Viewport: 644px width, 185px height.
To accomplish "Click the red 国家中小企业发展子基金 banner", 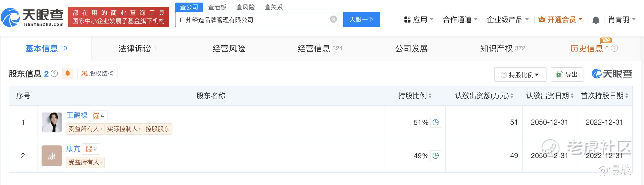I will [119, 17].
